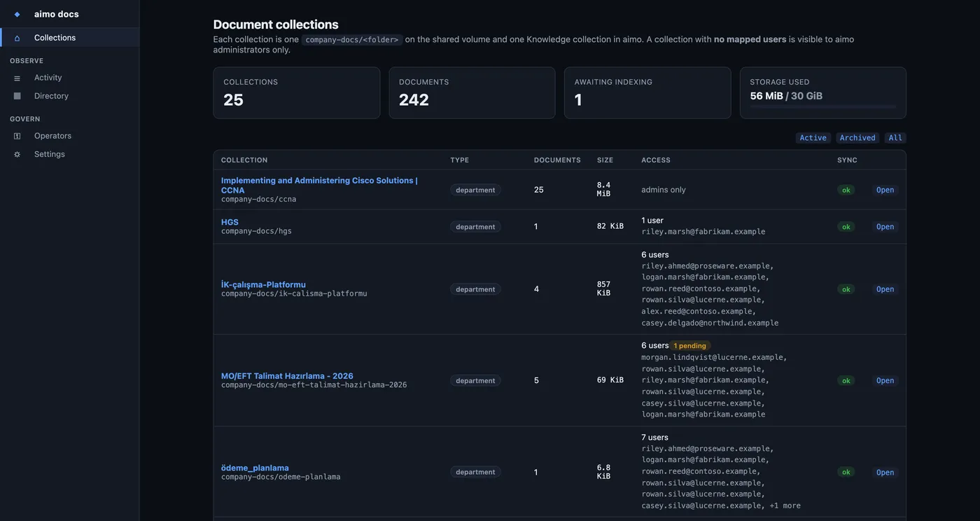Click Open button for HGS row
This screenshot has height=521, width=980.
[885, 227]
